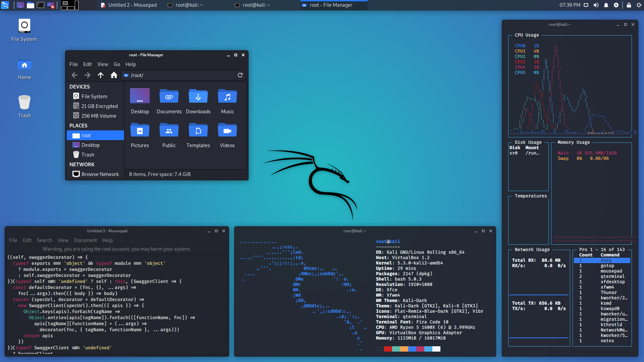Image resolution: width=644 pixels, height=362 pixels.
Task: Open the screen recorder panel icon
Action: coord(51,5)
